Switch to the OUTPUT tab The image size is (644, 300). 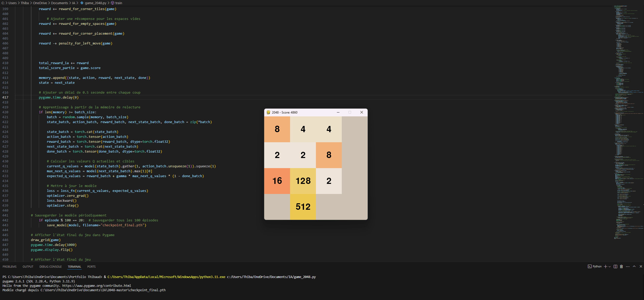[28, 267]
